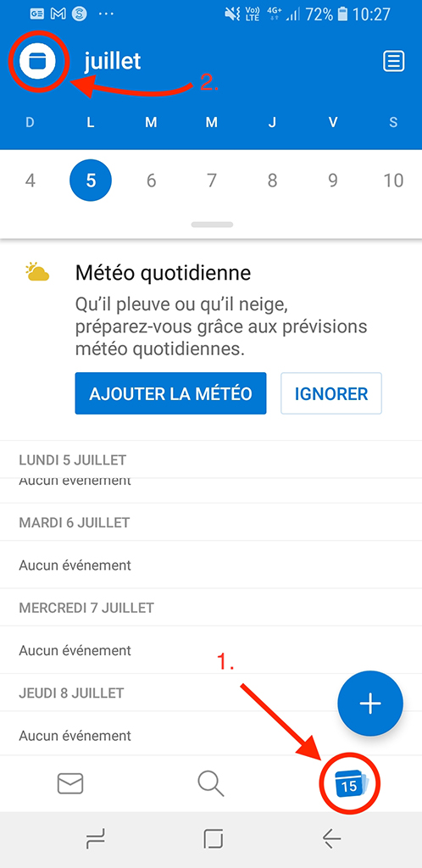This screenshot has height=868, width=422.
Task: Select Saturday the 10th
Action: (394, 181)
